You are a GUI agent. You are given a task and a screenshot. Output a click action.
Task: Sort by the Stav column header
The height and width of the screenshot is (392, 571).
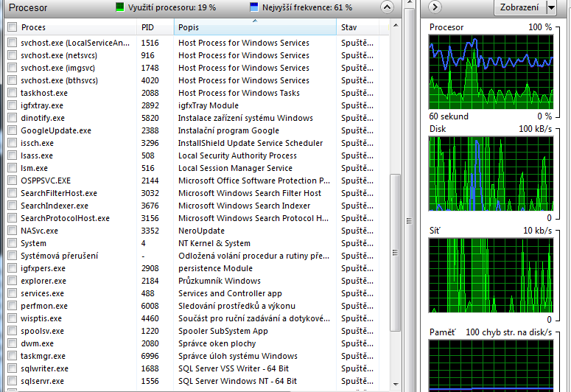coord(361,27)
